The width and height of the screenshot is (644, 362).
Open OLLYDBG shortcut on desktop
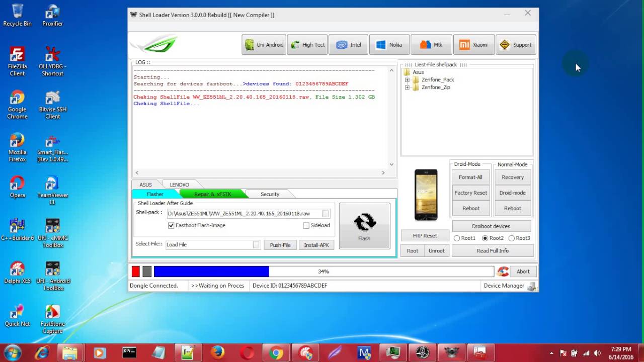click(52, 61)
